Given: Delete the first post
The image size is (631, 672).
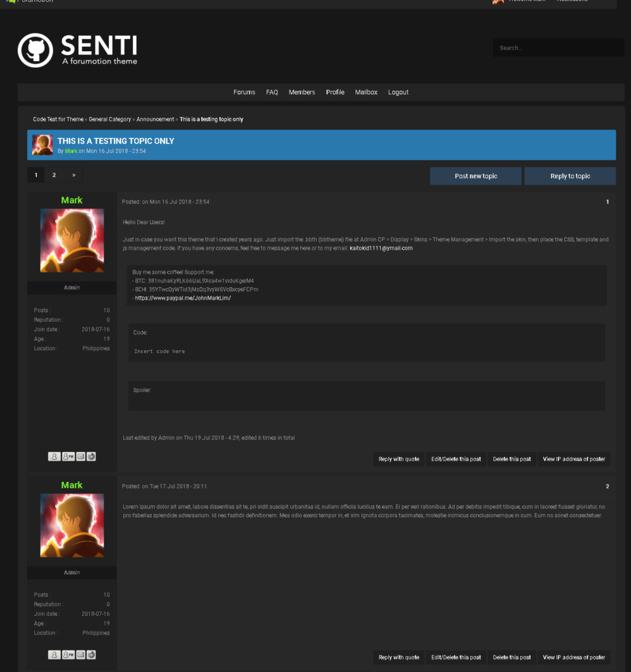Looking at the screenshot, I should pyautogui.click(x=512, y=459).
